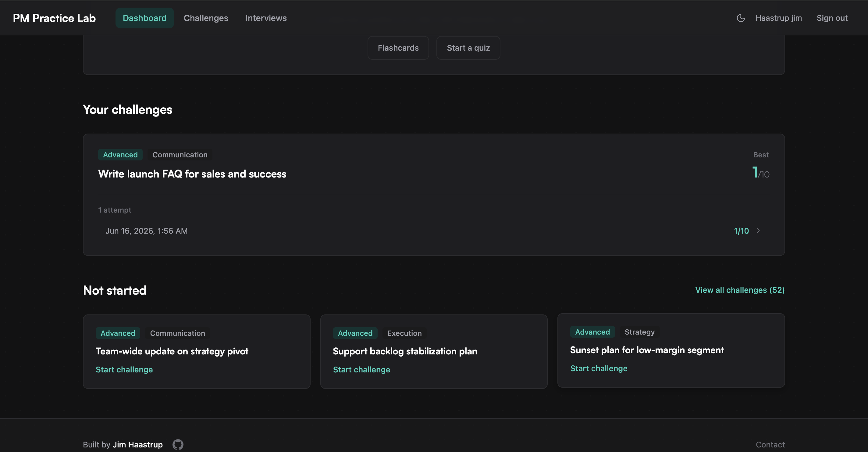Open the Challenges tab
Screen dimensions: 868x452
206,18
